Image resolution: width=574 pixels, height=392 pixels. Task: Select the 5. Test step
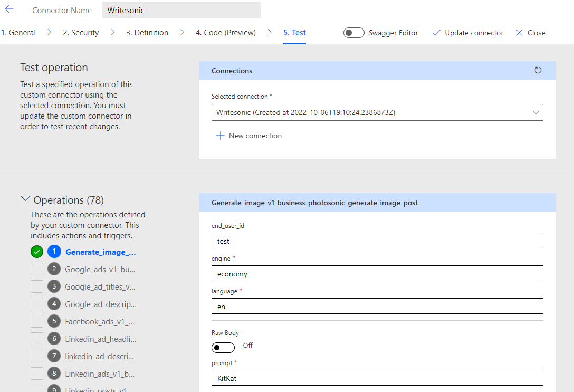(294, 33)
